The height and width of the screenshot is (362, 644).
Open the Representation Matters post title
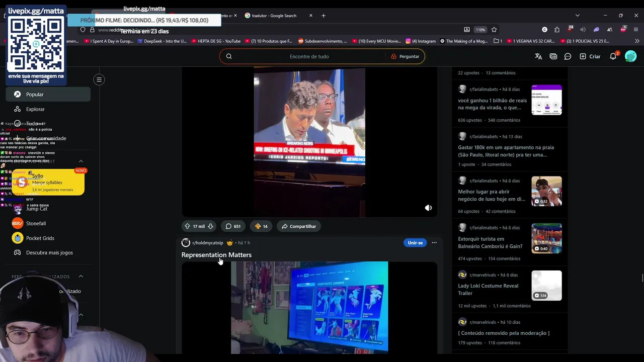216,255
